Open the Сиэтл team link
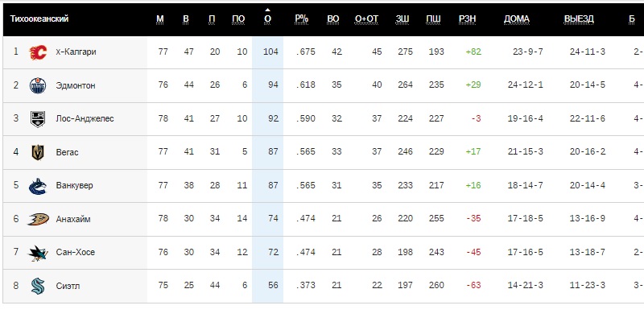 (68, 286)
